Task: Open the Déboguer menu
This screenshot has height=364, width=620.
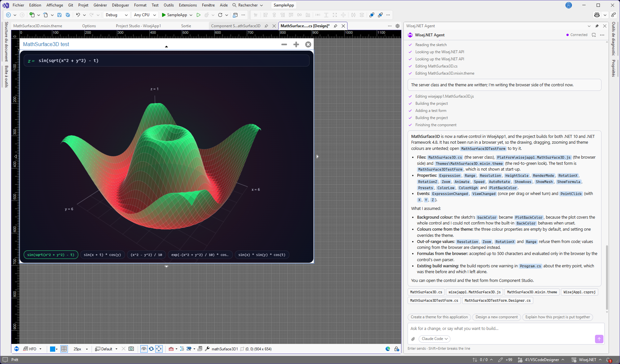Action: tap(120, 5)
